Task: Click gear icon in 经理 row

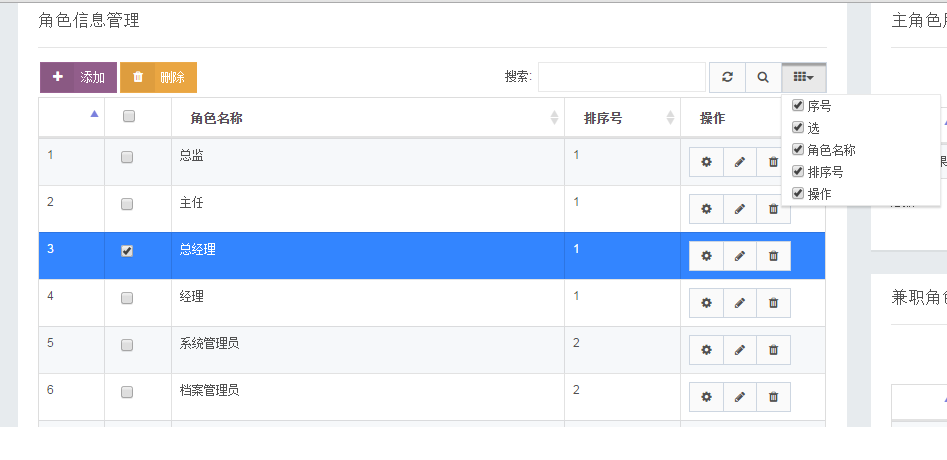Action: tap(706, 303)
